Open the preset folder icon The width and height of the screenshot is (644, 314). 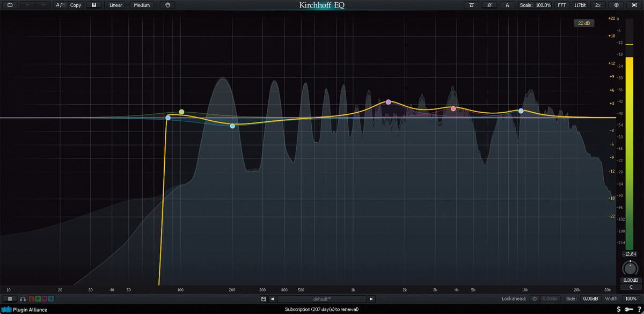click(x=10, y=5)
